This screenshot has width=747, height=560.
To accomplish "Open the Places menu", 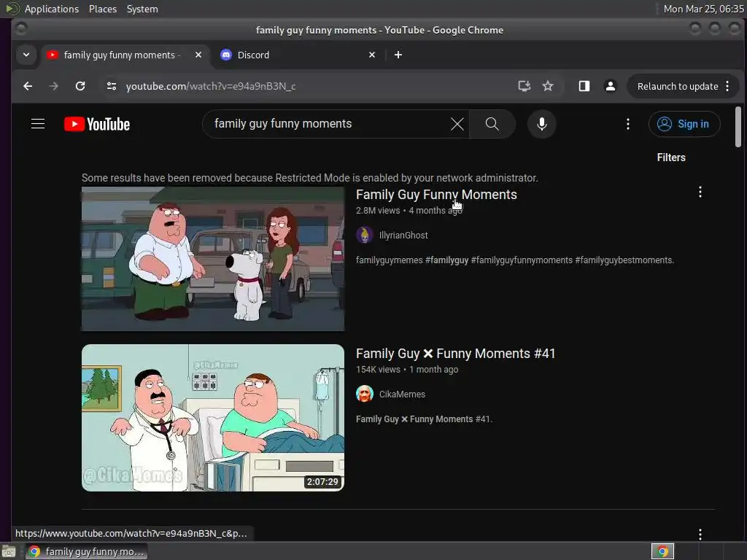I will coord(103,9).
